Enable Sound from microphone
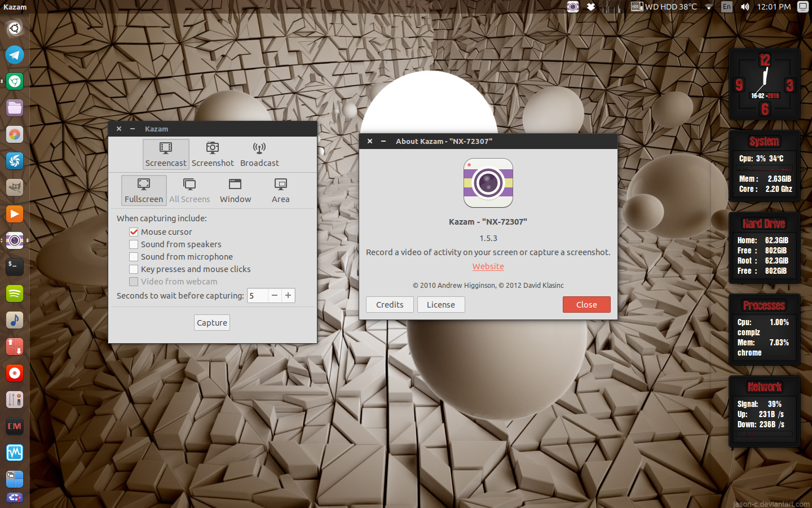812x508 pixels. [134, 257]
